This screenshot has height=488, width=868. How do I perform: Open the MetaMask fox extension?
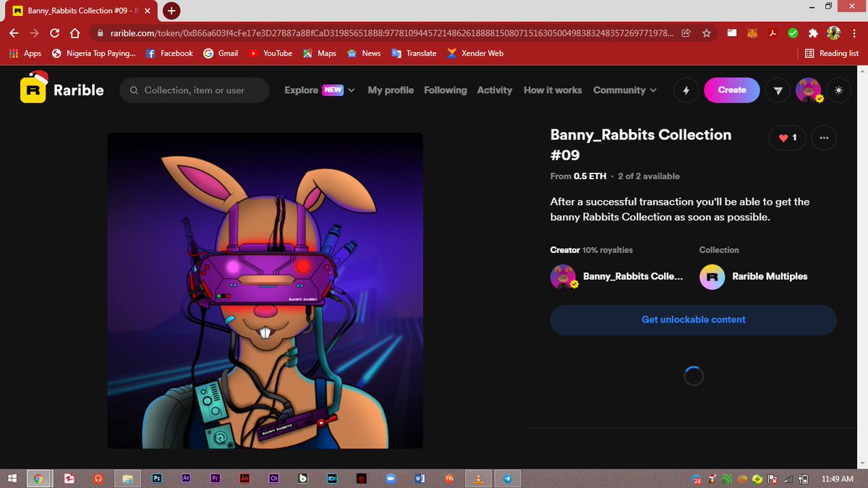752,33
